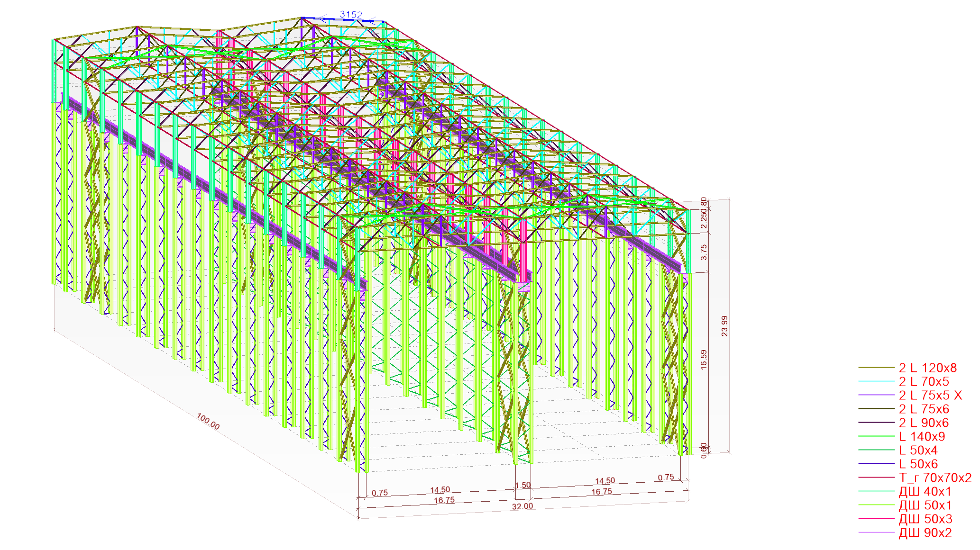
Task: Choose the 'ДШ 40x1' legend label
Action: point(925,491)
